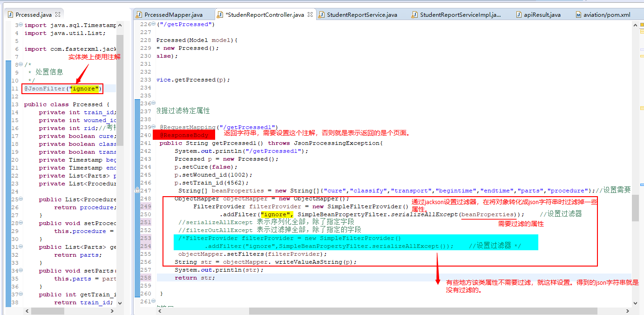Click the Java icon of StudenReportController.java tab
The width and height of the screenshot is (644, 315).
[x=220, y=15]
